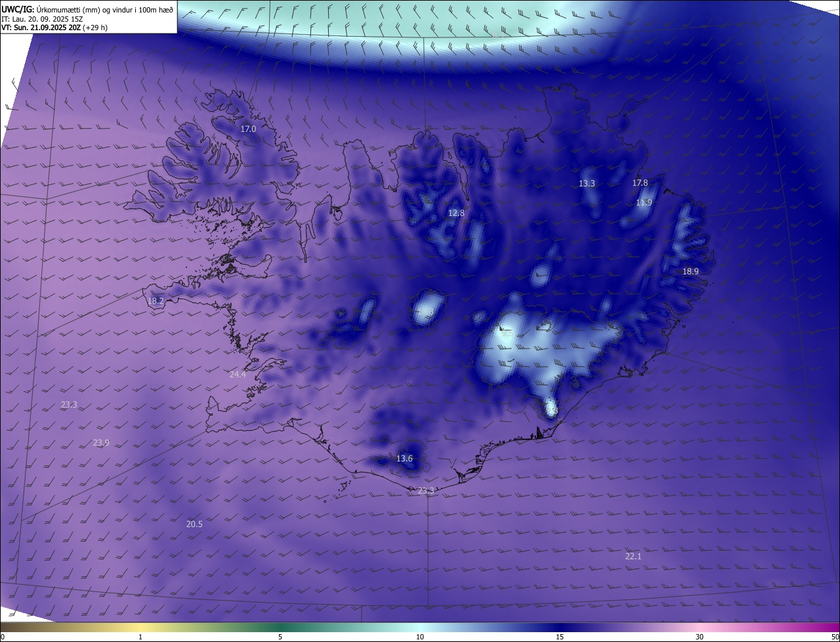Click the 20.5 value label
The image size is (840, 642).
point(194,524)
